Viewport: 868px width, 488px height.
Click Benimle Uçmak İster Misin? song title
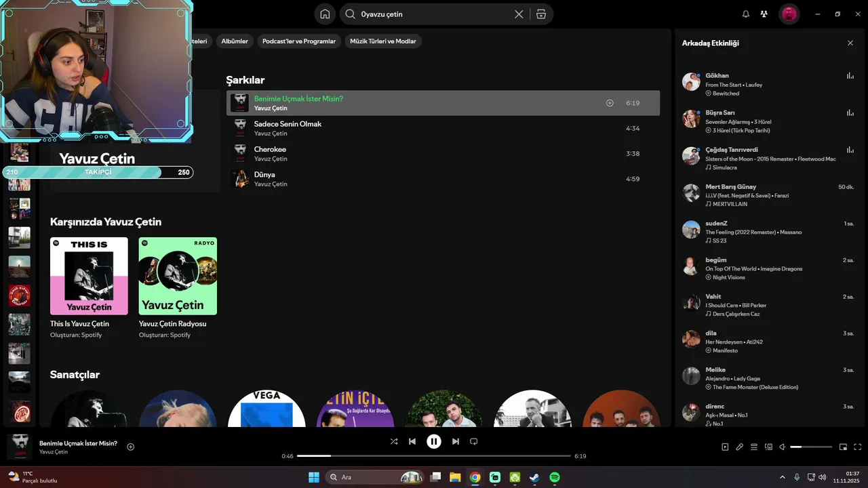tap(298, 99)
